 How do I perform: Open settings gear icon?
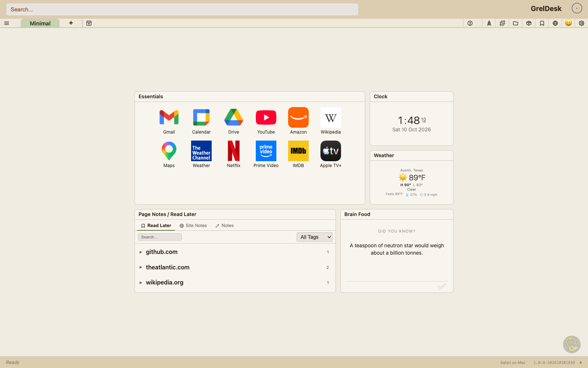point(581,23)
